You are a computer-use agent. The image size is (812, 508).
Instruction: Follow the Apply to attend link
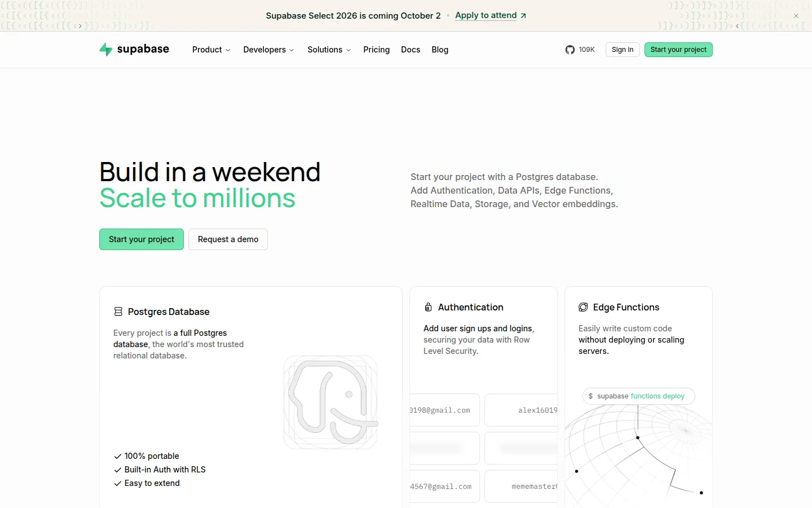(486, 15)
